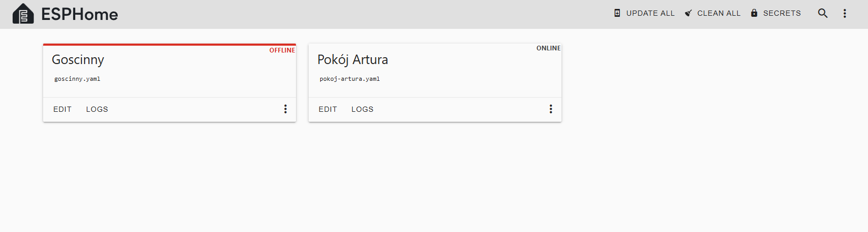
Task: Click the ESPHome house logo icon
Action: [x=23, y=14]
